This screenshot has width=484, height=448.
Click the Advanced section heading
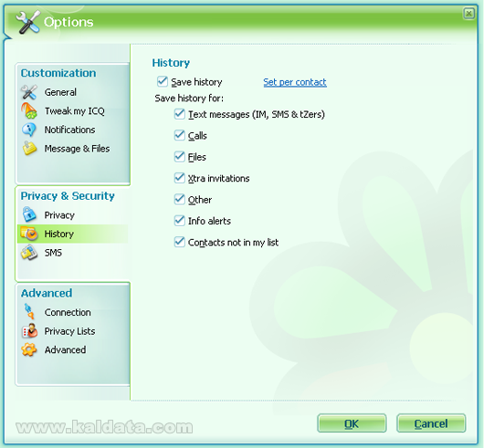coord(47,293)
